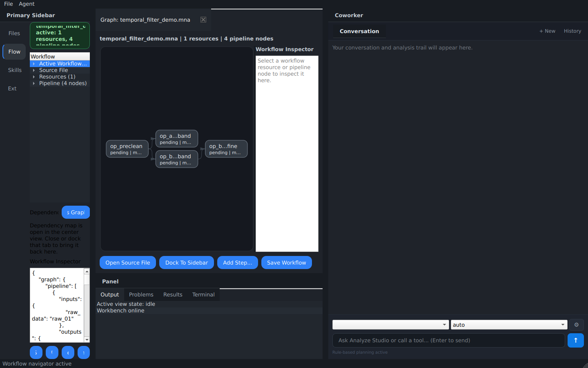The width and height of the screenshot is (588, 368).
Task: Open conversation History
Action: pos(572,31)
